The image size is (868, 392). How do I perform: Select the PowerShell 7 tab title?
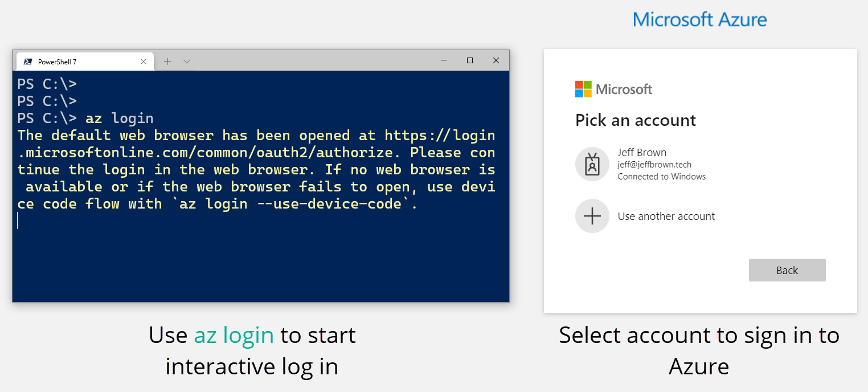(x=57, y=62)
